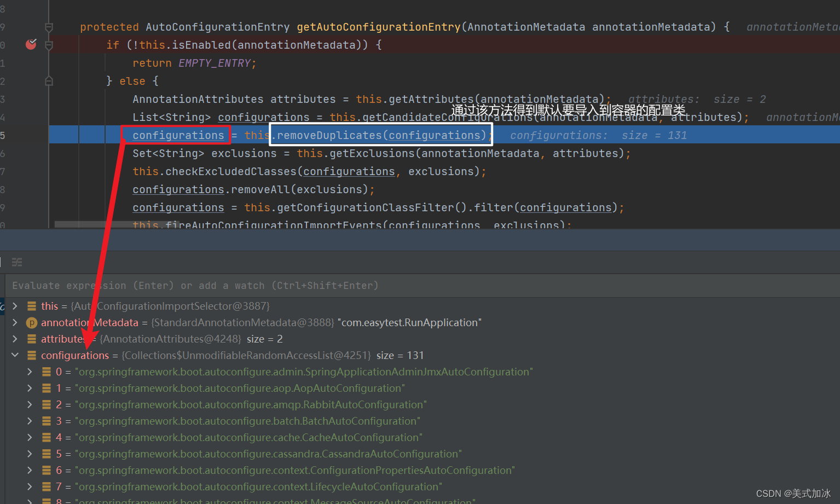Image resolution: width=840 pixels, height=504 pixels.
Task: Click the variable icon next to attributes
Action: (x=31, y=339)
